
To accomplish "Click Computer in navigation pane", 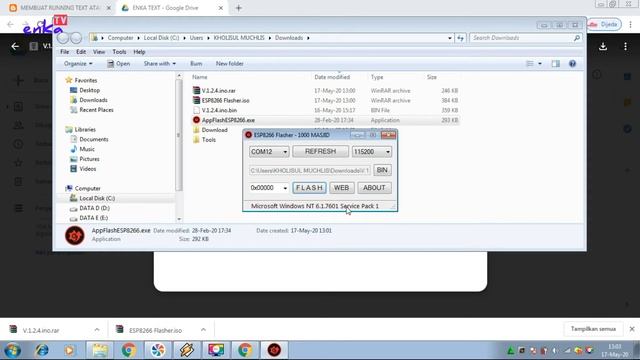I will [87, 188].
